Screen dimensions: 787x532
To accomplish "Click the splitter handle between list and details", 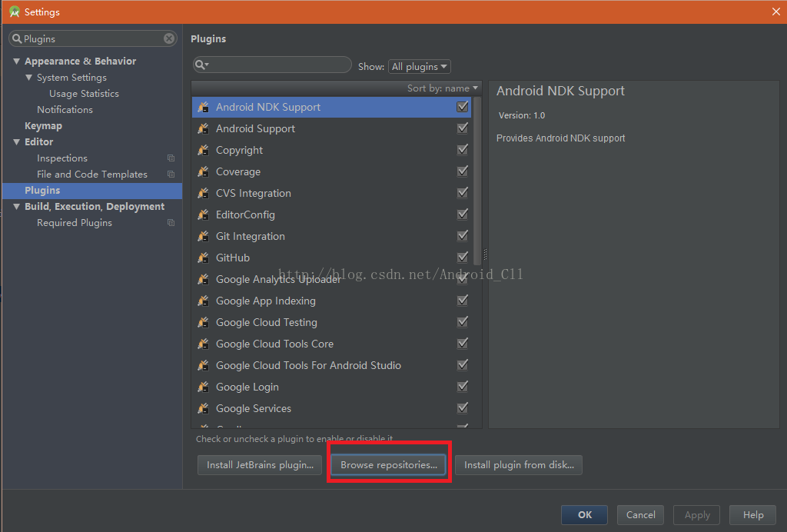I will point(485,254).
